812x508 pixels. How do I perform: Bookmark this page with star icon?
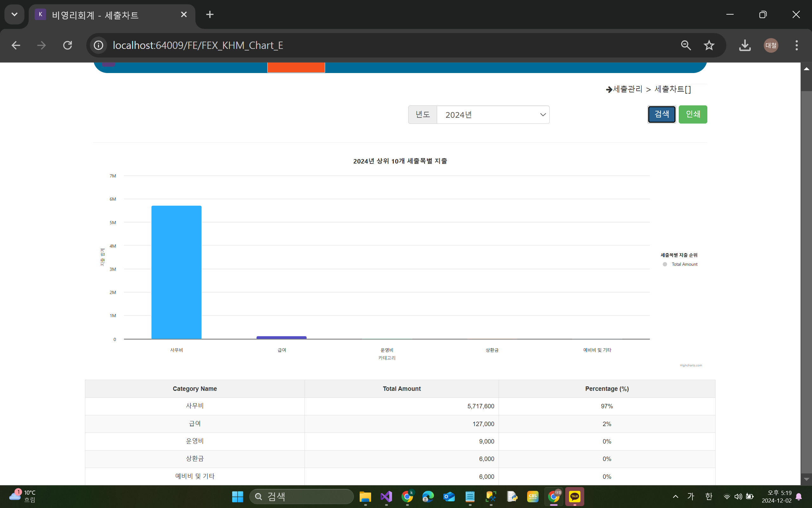709,45
